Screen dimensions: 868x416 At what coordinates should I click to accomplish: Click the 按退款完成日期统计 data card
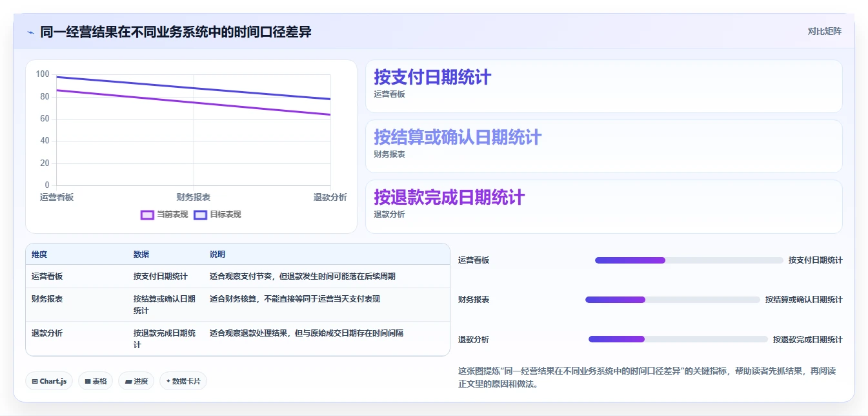pos(603,207)
